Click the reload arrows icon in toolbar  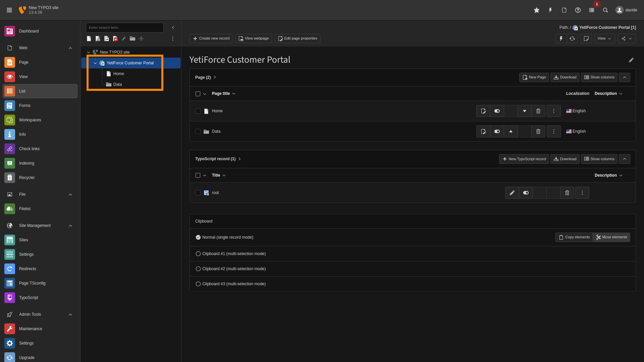[572, 39]
